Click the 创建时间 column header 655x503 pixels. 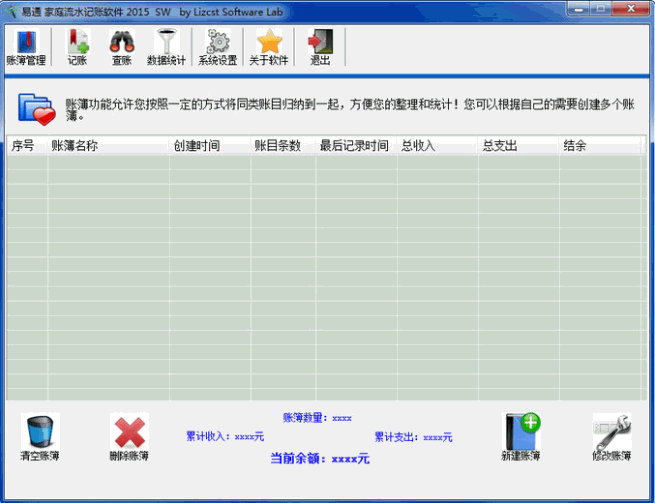pos(210,145)
